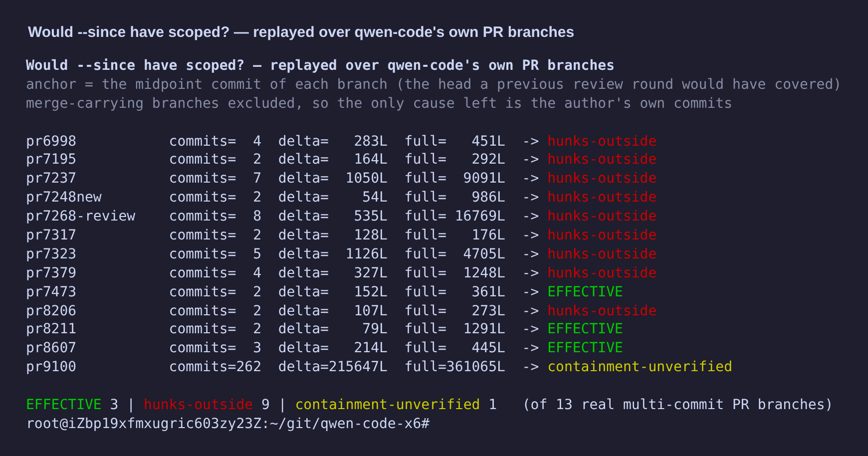This screenshot has height=456, width=868.
Task: Select the pr7379 branch name
Action: point(51,273)
